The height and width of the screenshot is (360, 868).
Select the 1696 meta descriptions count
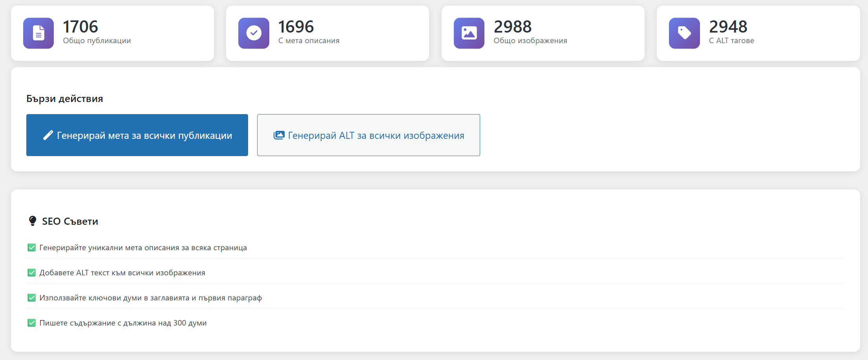click(296, 27)
